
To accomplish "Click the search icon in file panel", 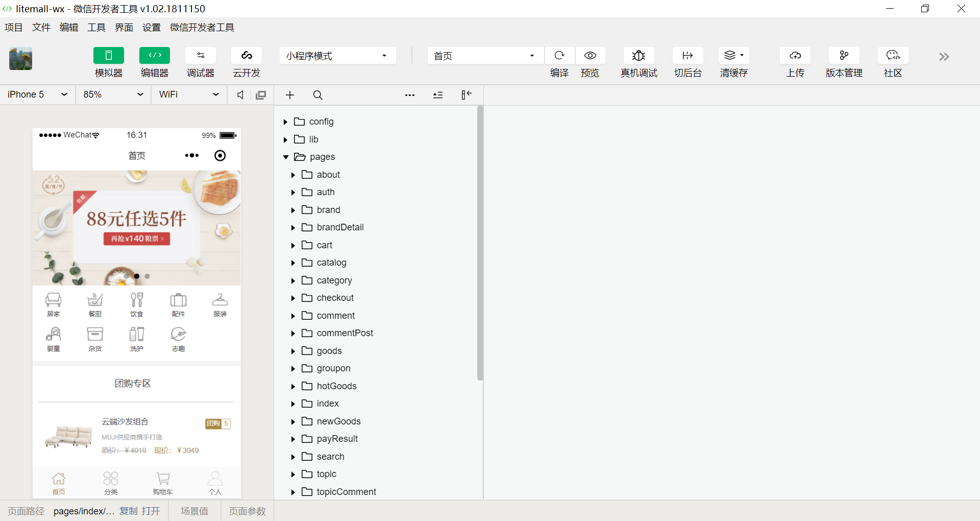I will [317, 95].
